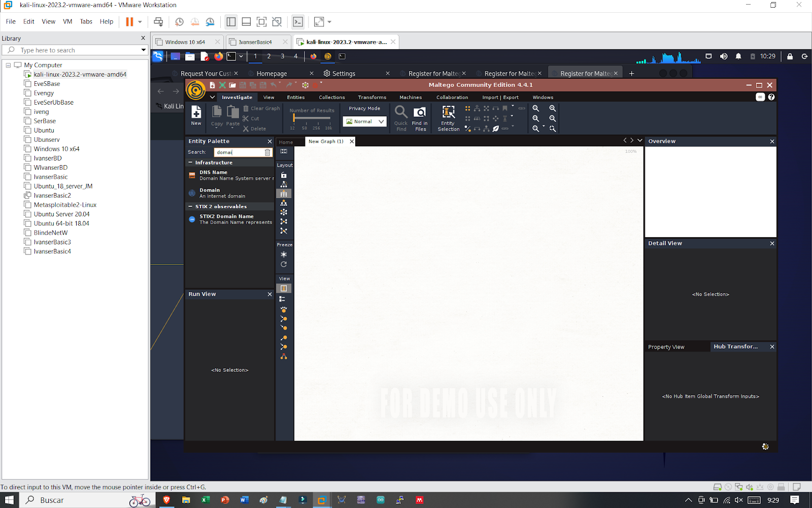Open the VMware library search dropdown arrow
The height and width of the screenshot is (508, 812).
[x=143, y=50]
